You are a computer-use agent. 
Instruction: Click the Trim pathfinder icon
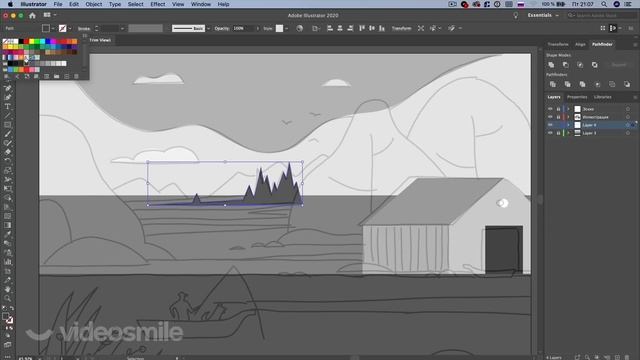click(x=567, y=84)
